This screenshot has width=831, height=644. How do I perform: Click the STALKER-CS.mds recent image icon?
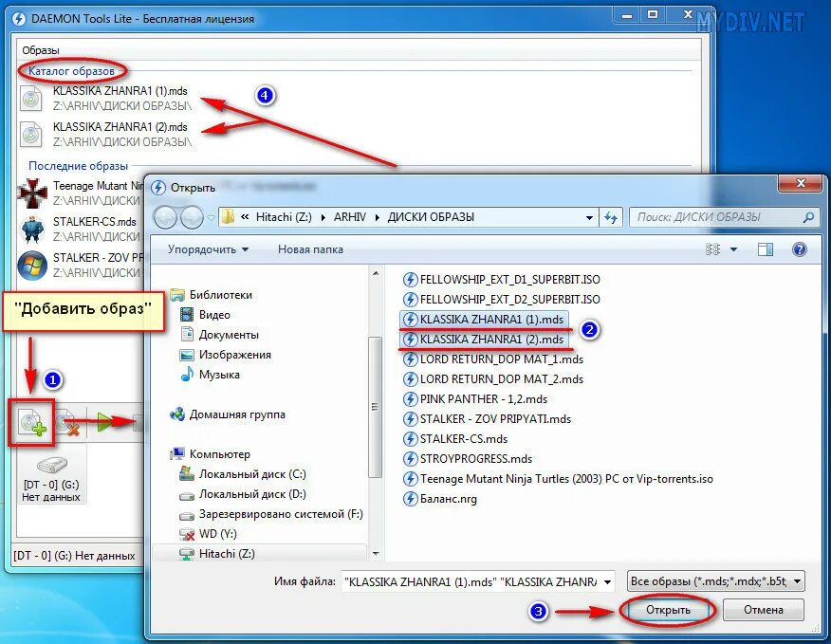point(32,229)
